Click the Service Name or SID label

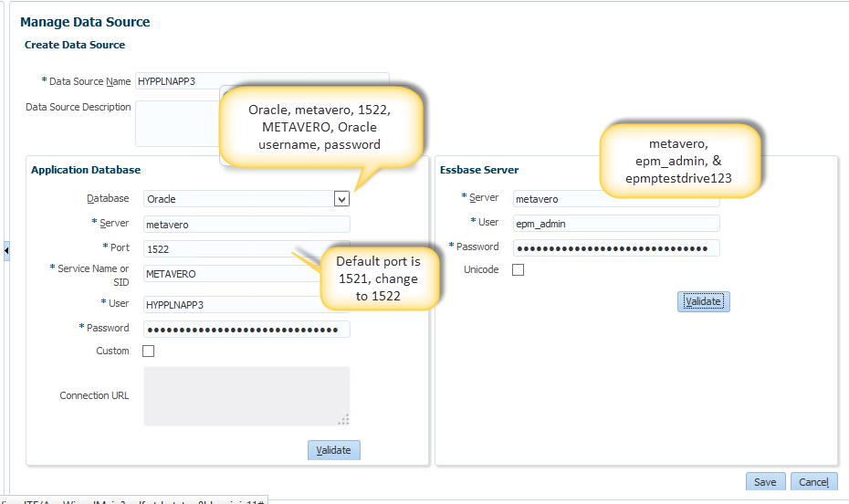[92, 275]
